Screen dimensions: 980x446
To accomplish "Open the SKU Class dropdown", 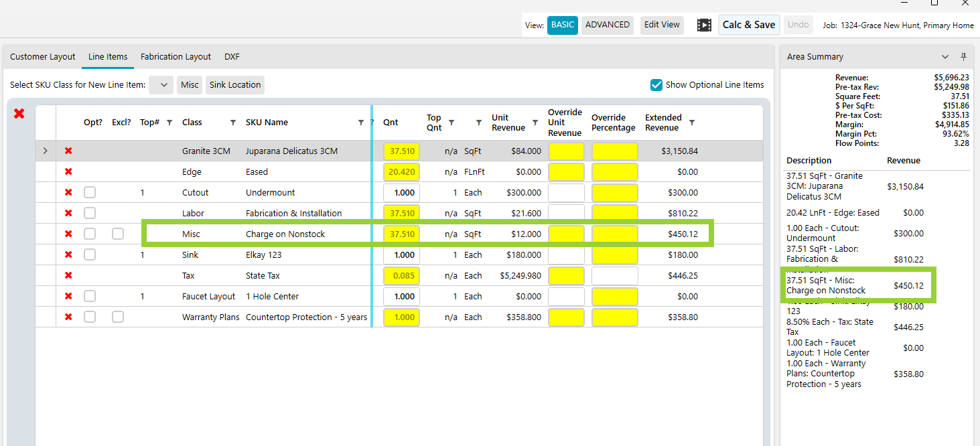I will click(x=161, y=85).
